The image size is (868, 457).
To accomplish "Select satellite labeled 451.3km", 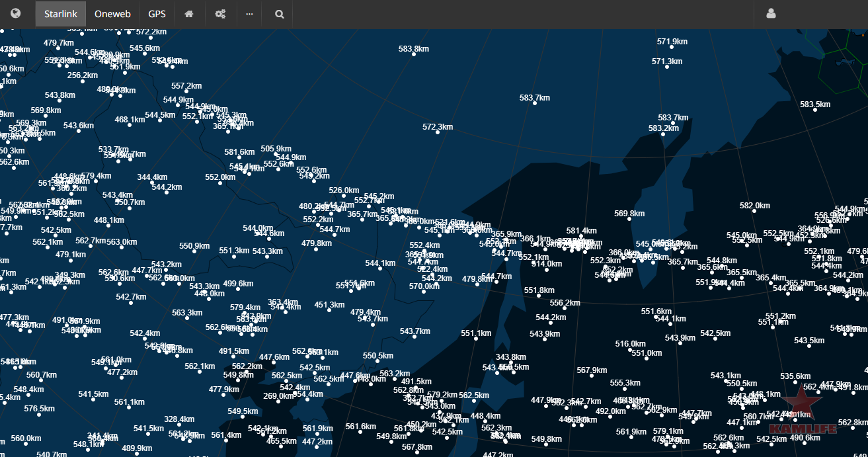I will pyautogui.click(x=329, y=305).
